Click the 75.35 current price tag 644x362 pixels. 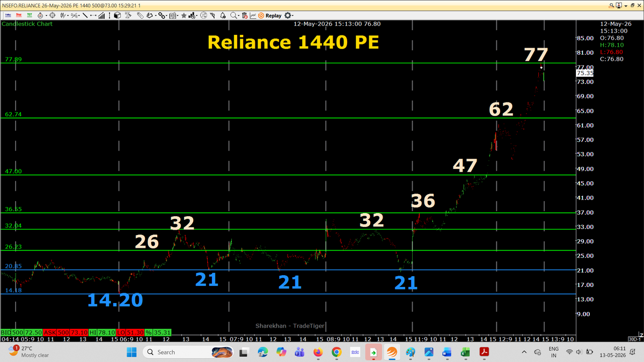pyautogui.click(x=584, y=73)
